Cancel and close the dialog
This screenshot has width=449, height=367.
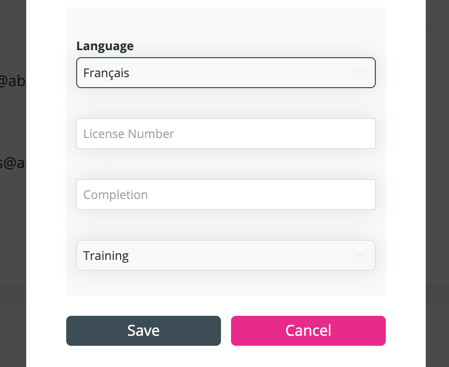pyautogui.click(x=308, y=331)
